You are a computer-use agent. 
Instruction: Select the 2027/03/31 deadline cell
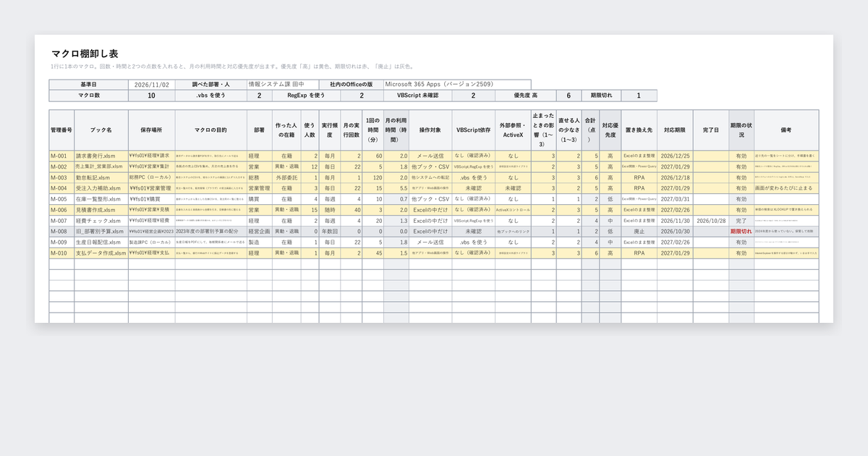(675, 199)
